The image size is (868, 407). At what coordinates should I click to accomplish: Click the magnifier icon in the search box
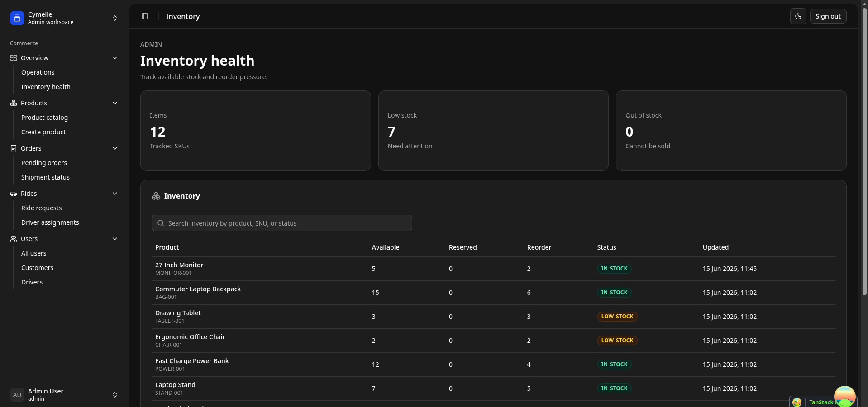point(161,223)
